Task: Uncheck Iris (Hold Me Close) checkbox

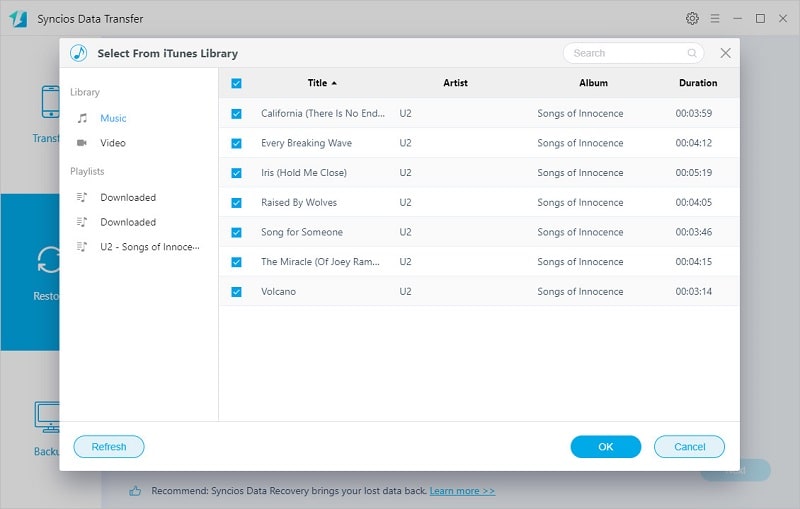Action: point(236,173)
